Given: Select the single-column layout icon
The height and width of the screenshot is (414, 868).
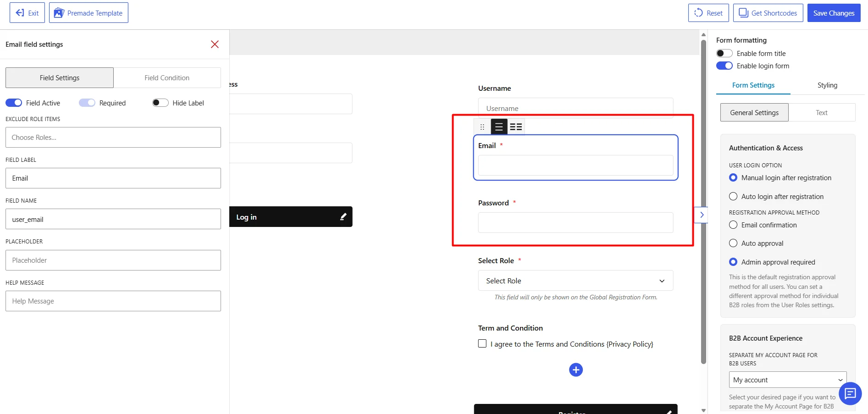Looking at the screenshot, I should (x=499, y=127).
